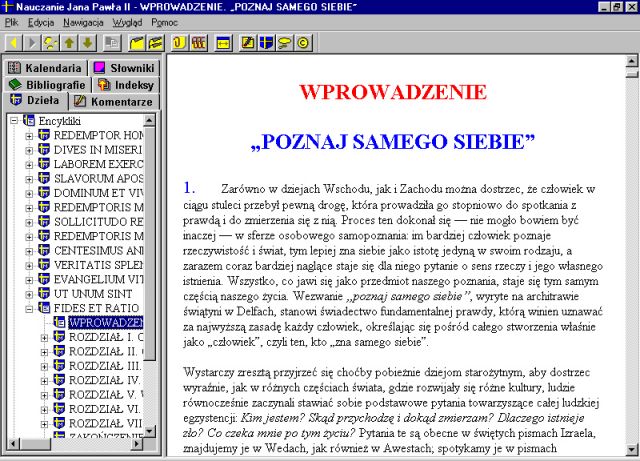
Task: Switch to the Komentarze tab
Action: [114, 102]
